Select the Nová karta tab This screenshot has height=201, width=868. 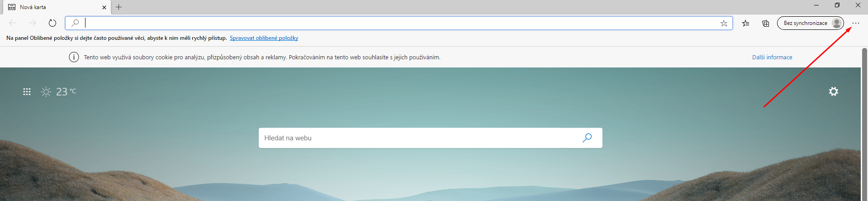(x=56, y=7)
